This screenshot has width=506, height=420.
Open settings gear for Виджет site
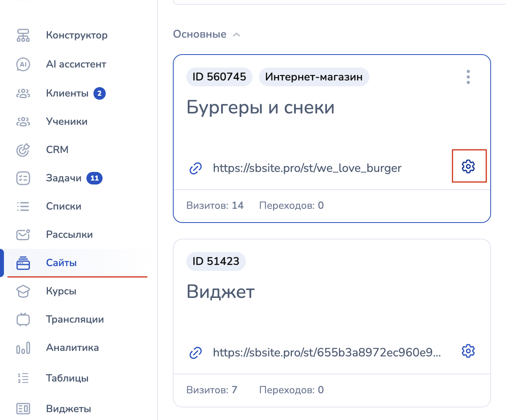click(468, 351)
